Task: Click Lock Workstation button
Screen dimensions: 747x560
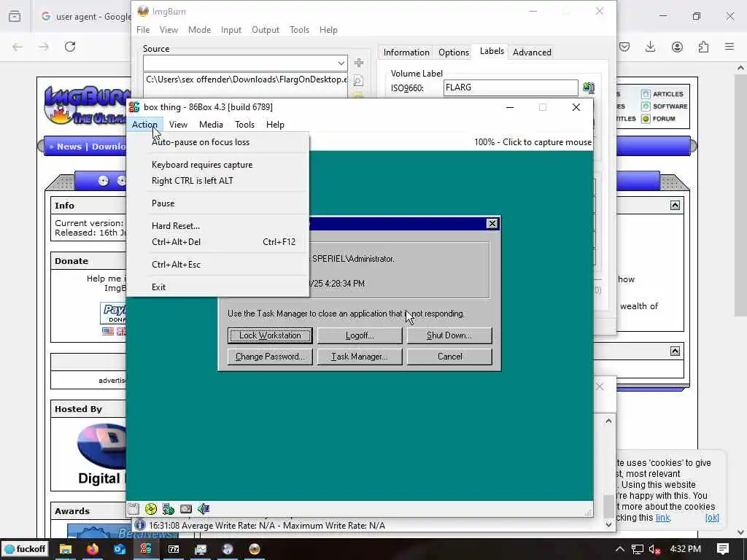Action: [270, 335]
